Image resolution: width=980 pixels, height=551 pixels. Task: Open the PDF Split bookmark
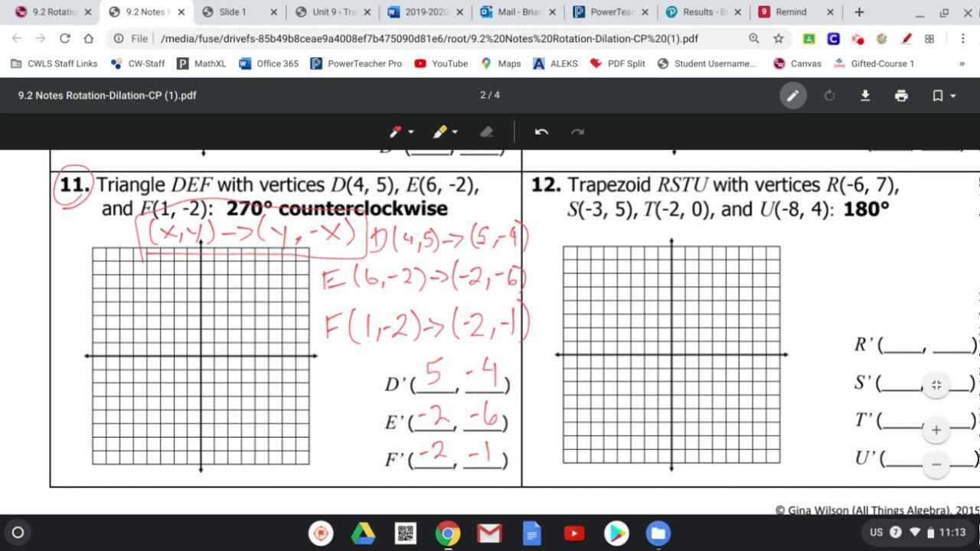coord(618,64)
